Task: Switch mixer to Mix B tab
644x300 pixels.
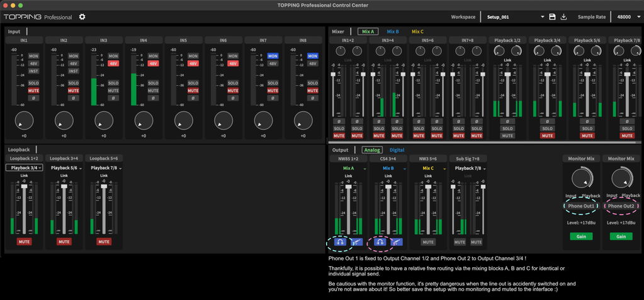Action: (393, 31)
